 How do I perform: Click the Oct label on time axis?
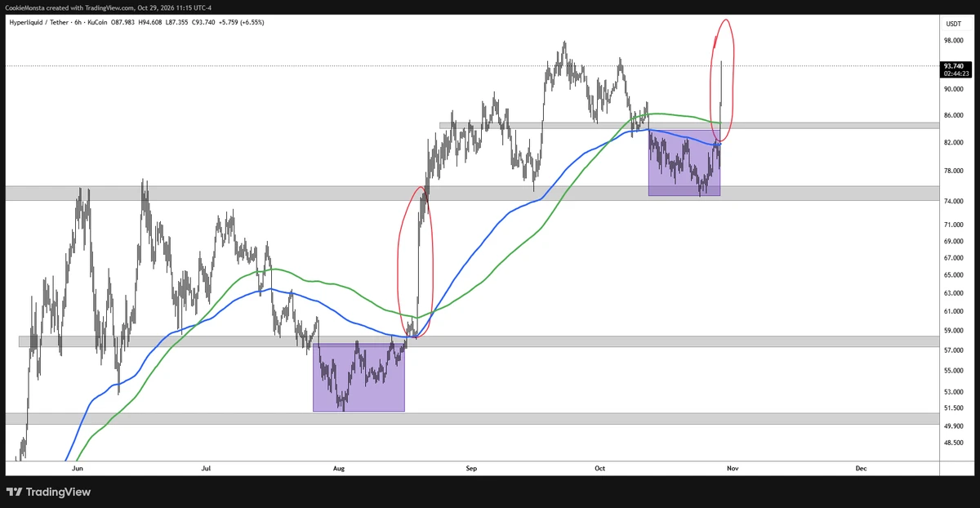point(600,469)
